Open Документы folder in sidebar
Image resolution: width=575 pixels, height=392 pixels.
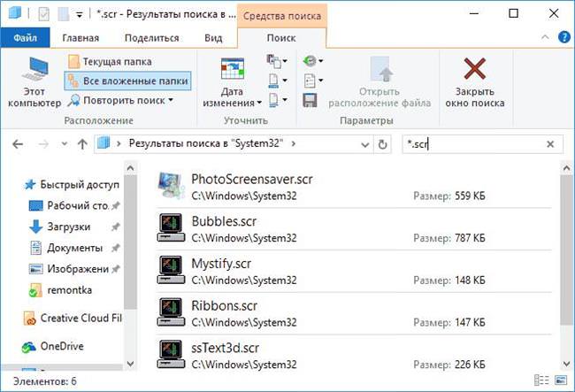click(x=75, y=249)
